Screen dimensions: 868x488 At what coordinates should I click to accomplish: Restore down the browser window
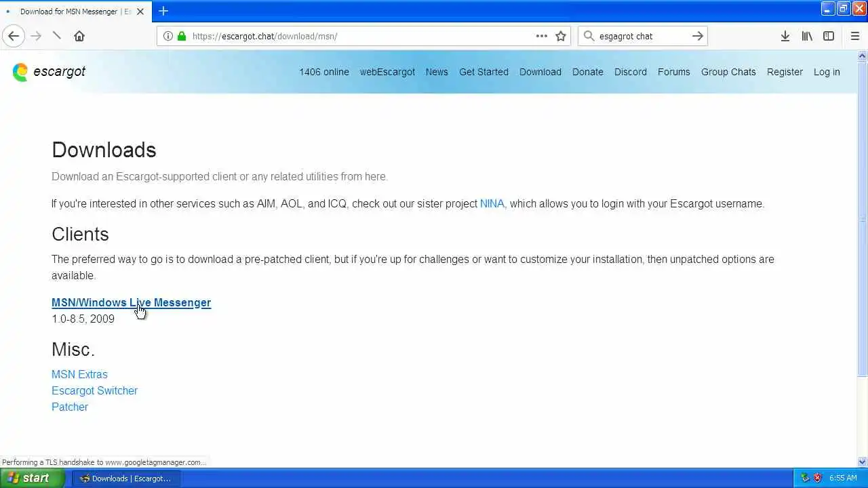pos(843,8)
